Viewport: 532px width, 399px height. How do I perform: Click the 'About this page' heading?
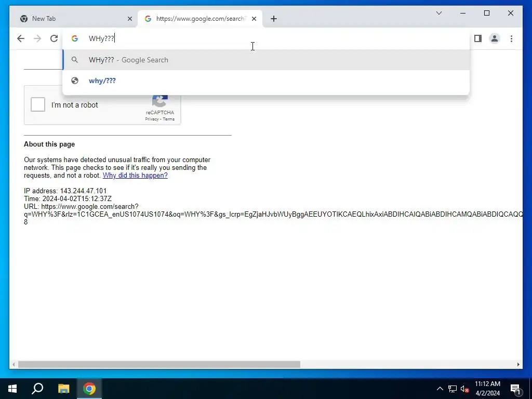pyautogui.click(x=49, y=144)
